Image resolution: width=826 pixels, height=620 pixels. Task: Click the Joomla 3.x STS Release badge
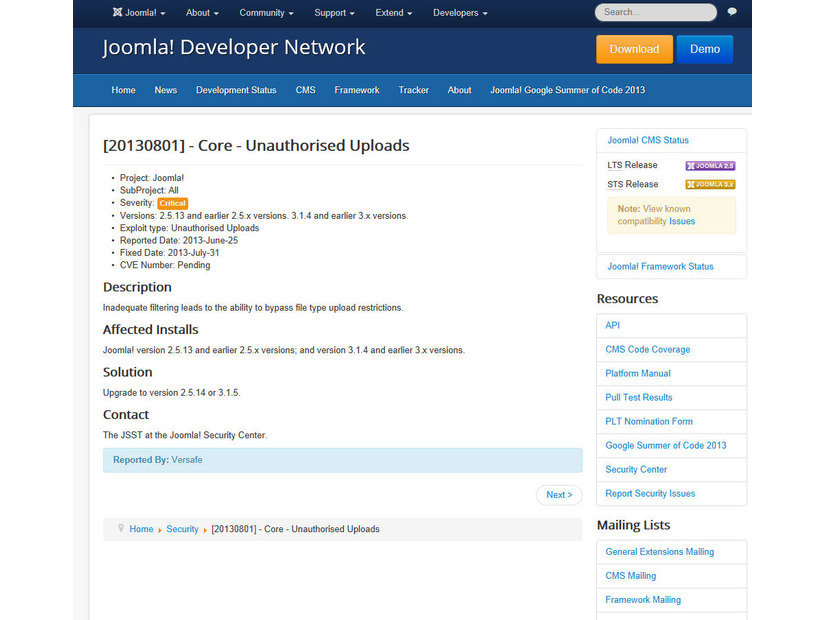pyautogui.click(x=710, y=184)
